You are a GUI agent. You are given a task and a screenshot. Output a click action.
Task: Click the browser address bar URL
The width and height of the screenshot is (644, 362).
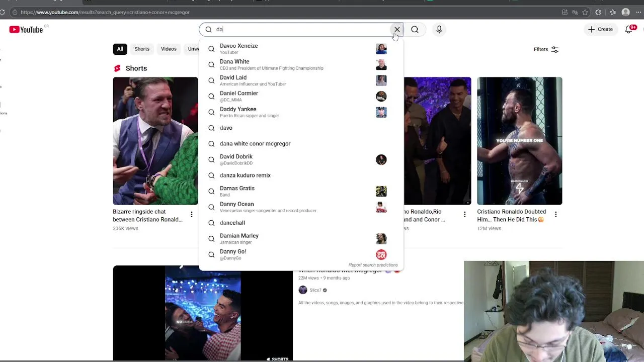point(105,12)
